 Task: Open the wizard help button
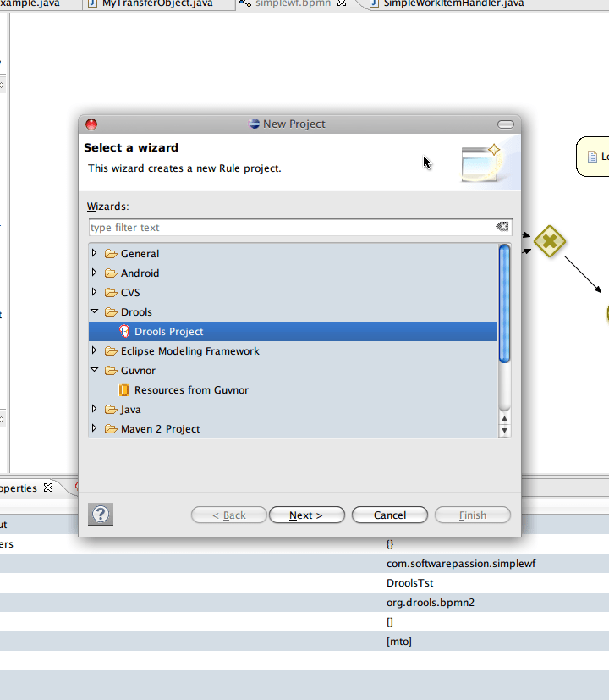click(101, 515)
